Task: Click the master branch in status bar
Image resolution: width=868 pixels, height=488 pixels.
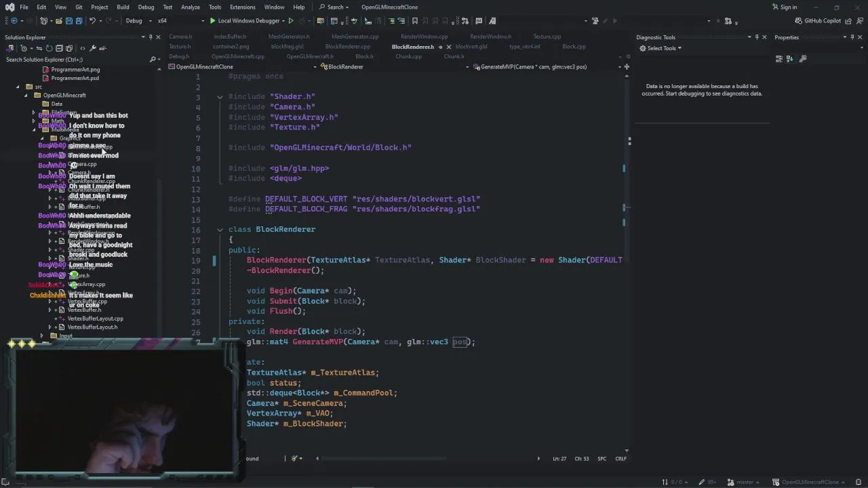Action: pyautogui.click(x=744, y=483)
